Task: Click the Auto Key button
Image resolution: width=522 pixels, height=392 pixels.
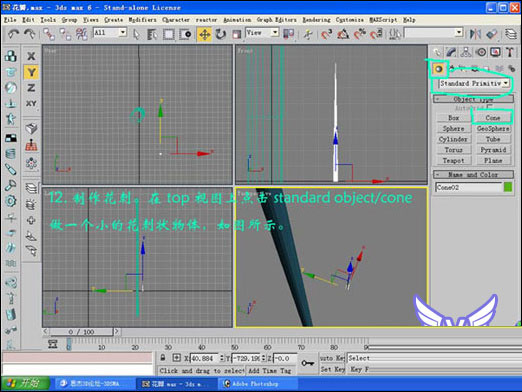Action: click(x=332, y=358)
